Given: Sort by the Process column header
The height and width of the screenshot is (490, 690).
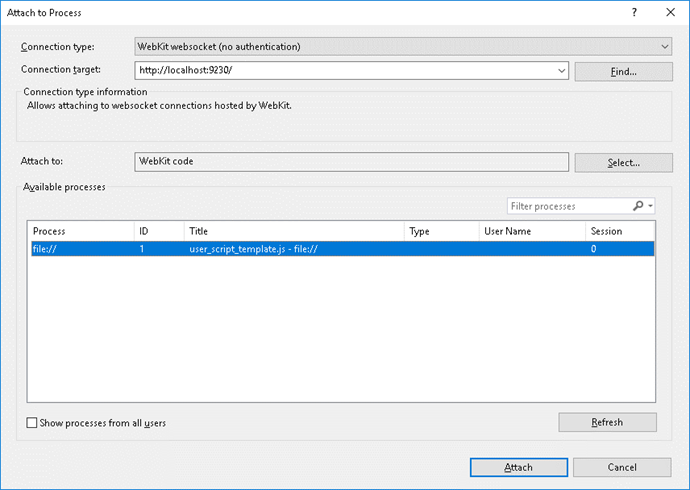Looking at the screenshot, I should point(80,231).
